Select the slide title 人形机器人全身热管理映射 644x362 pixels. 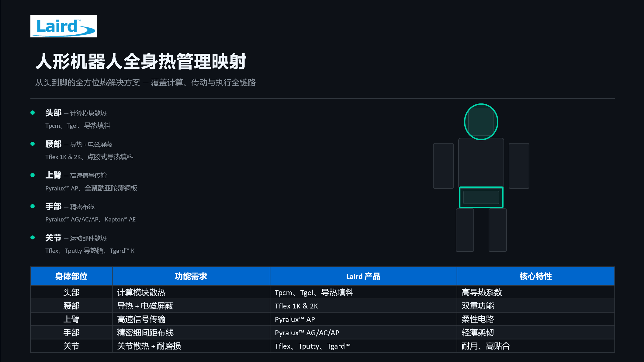(141, 61)
